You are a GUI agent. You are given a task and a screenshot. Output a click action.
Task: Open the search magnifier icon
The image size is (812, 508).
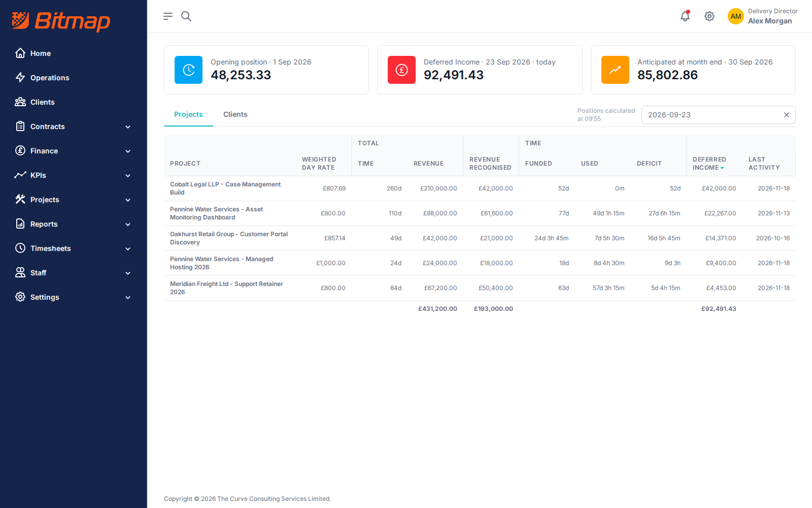pyautogui.click(x=186, y=16)
